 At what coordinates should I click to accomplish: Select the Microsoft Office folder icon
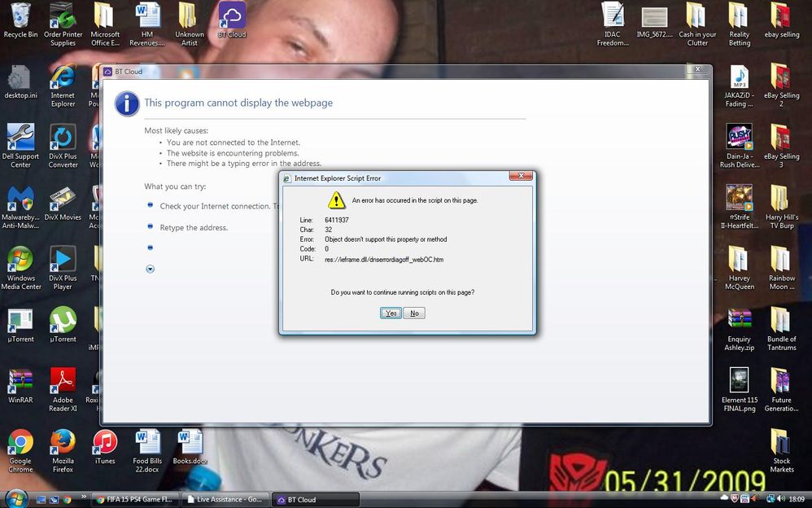105,24
